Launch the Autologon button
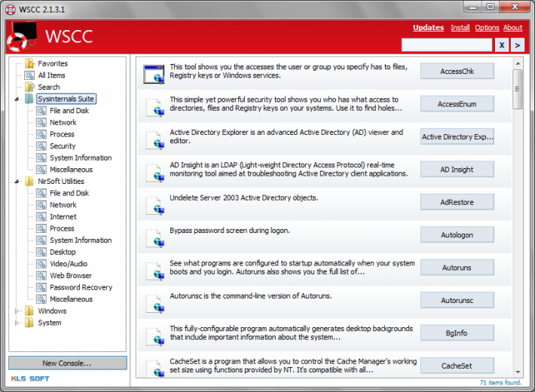The height and width of the screenshot is (392, 535). coord(457,235)
